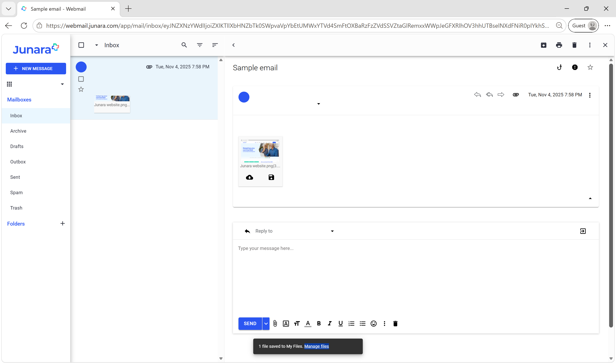Open the emoji picker
Viewport: 616px width, 364px height.
(373, 324)
